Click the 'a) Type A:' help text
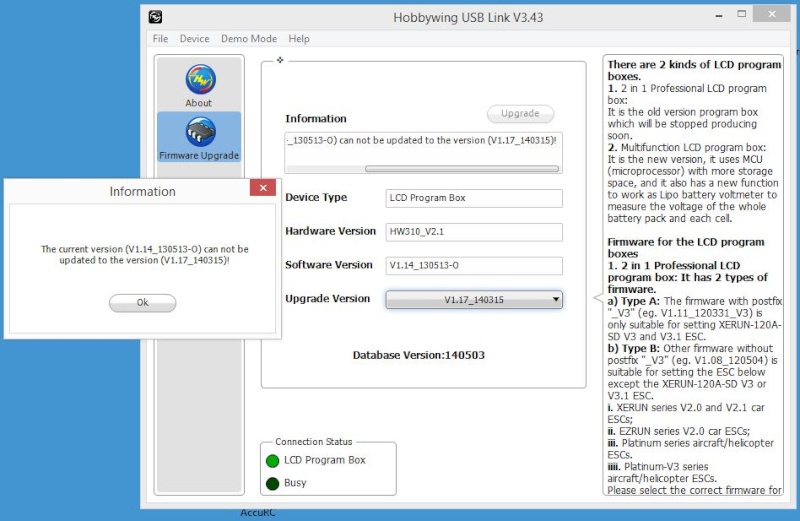 tap(633, 301)
